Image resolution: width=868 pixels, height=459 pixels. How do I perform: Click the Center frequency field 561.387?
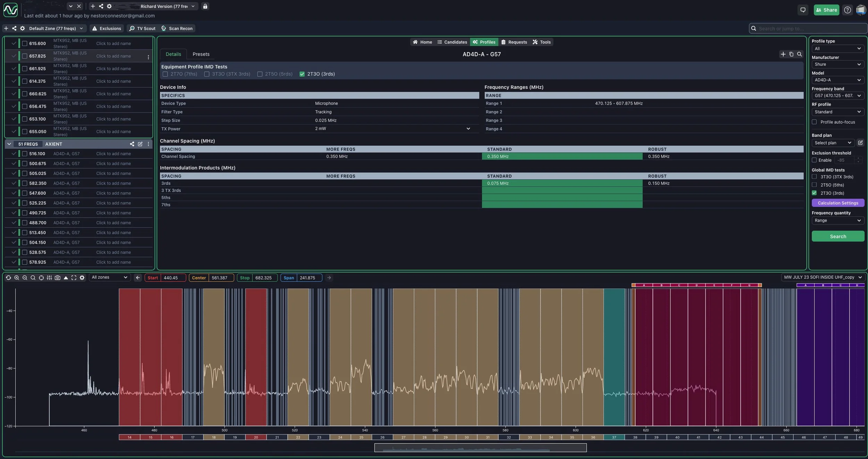click(x=220, y=278)
